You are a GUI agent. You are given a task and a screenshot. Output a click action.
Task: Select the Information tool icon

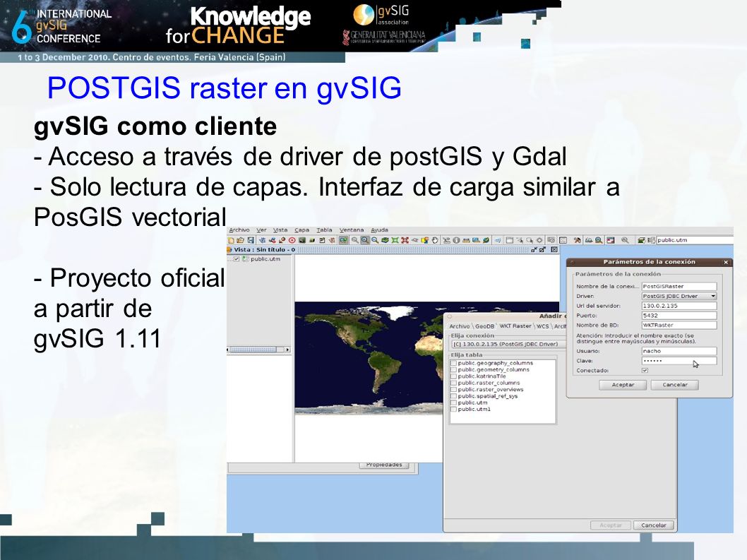click(456, 240)
